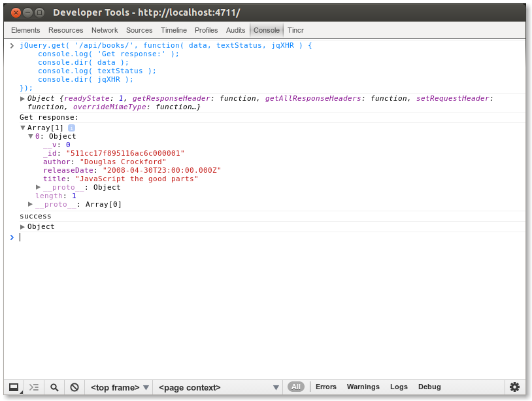Filter console by Errors

coord(325,387)
